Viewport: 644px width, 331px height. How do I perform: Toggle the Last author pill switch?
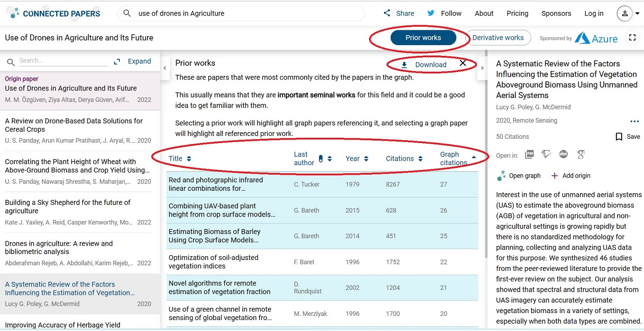pyautogui.click(x=321, y=159)
